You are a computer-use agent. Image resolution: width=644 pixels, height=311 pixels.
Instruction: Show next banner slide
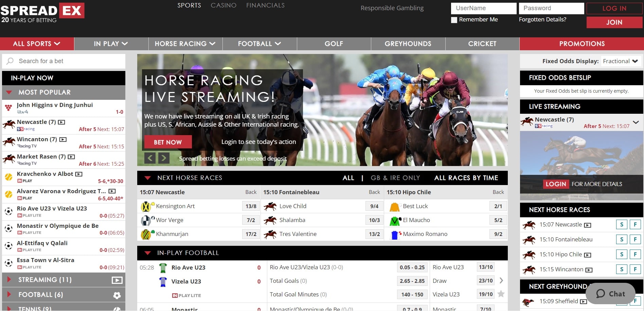[164, 158]
